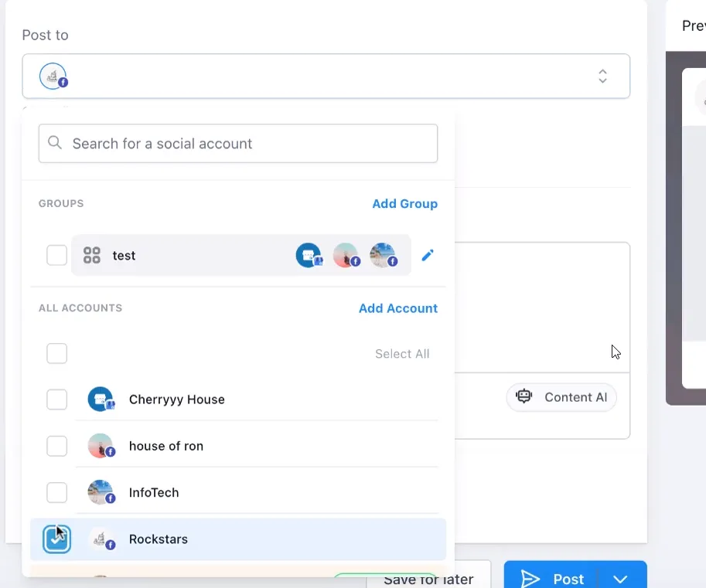The image size is (706, 588).
Task: Tick the Select All checkbox
Action: click(x=56, y=354)
